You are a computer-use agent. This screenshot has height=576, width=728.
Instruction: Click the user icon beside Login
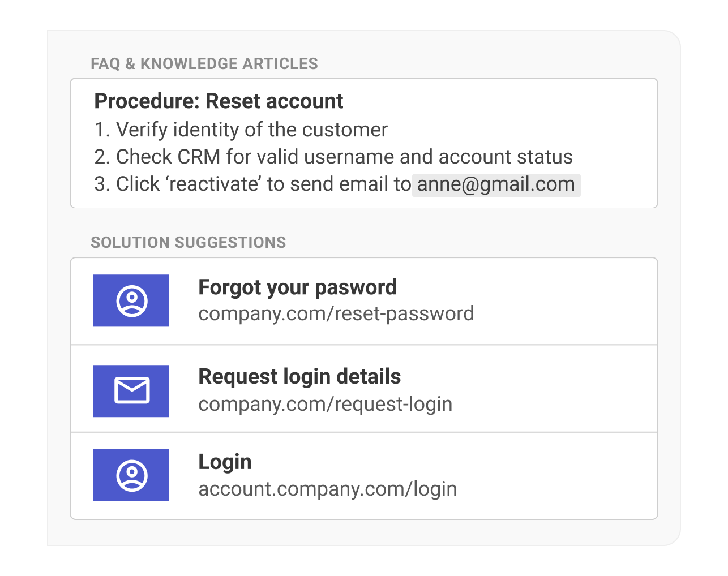coord(131,475)
